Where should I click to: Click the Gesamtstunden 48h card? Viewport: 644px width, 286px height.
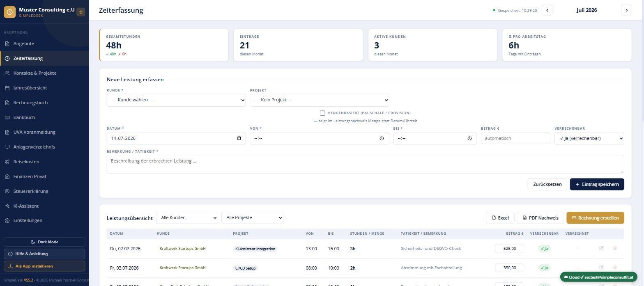click(164, 45)
